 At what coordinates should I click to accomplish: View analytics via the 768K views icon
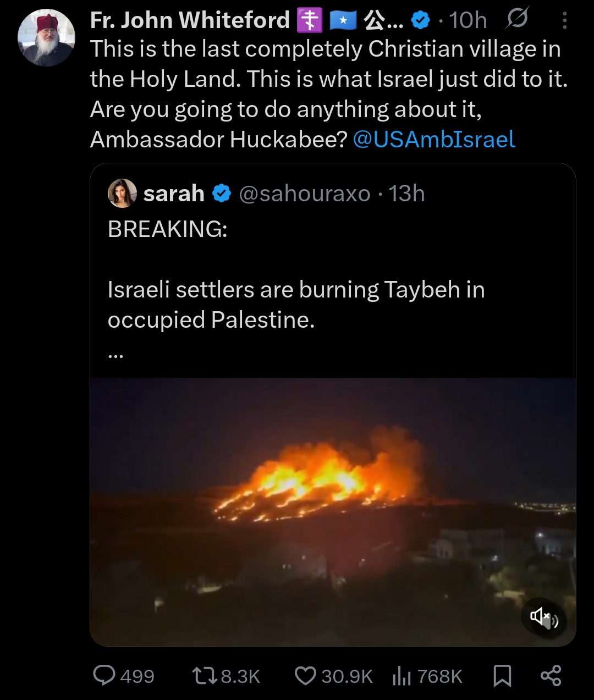402,676
